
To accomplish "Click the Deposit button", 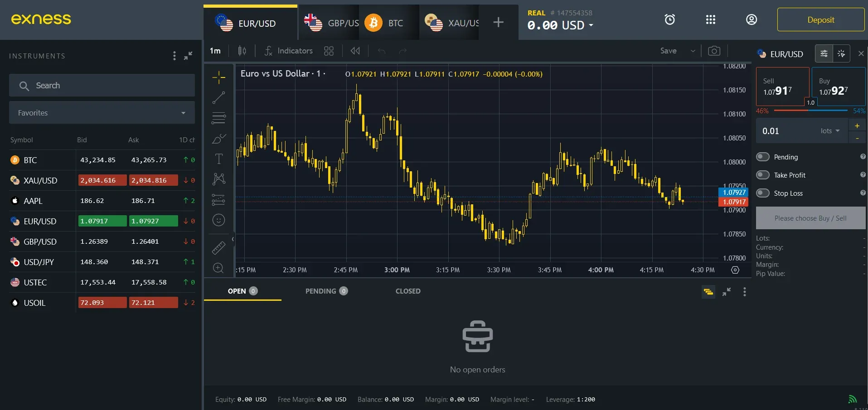I will tap(820, 19).
